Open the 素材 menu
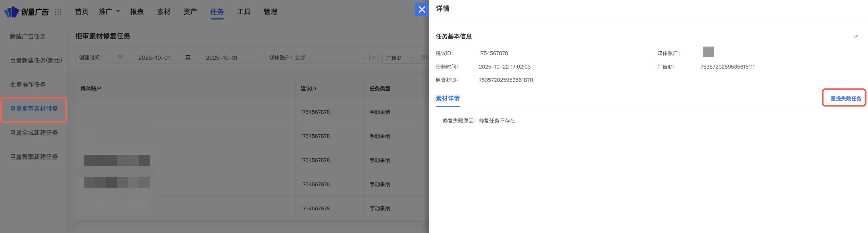868x233 pixels. pyautogui.click(x=164, y=12)
